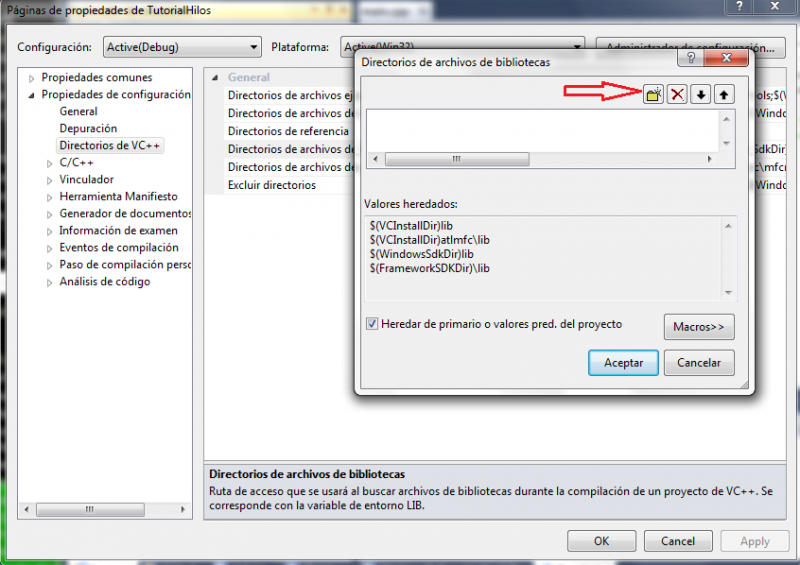Select Excluir directorios property row
The image size is (800, 565).
288,185
